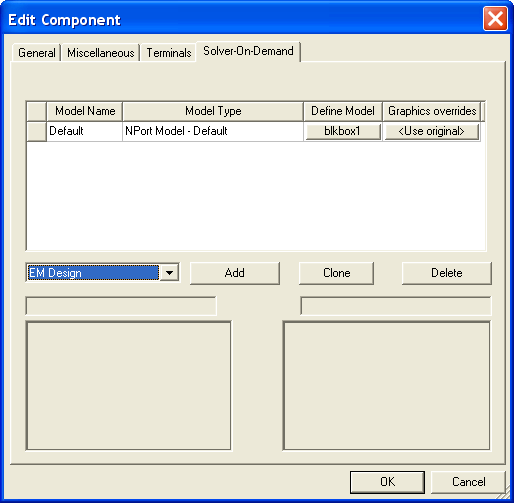Click the Clone button

[336, 273]
